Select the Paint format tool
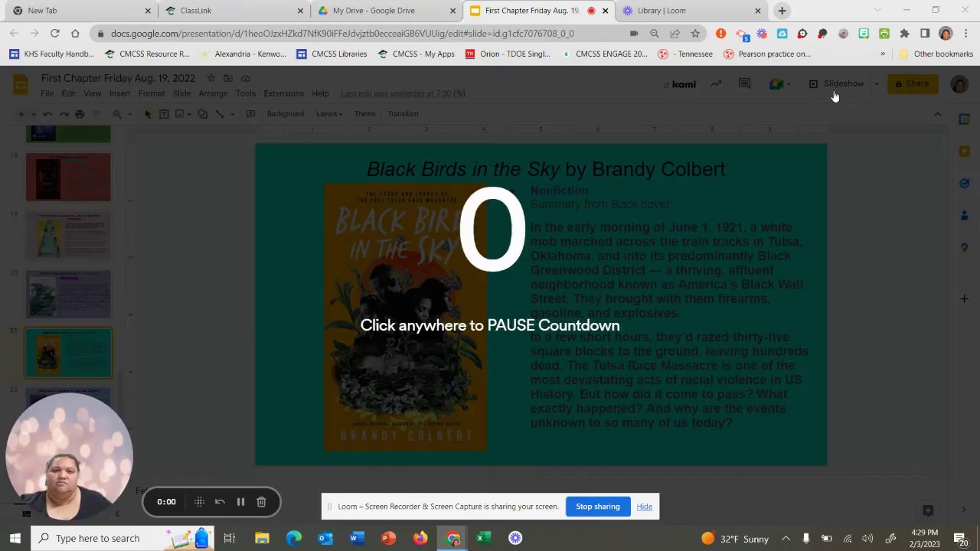 click(96, 114)
